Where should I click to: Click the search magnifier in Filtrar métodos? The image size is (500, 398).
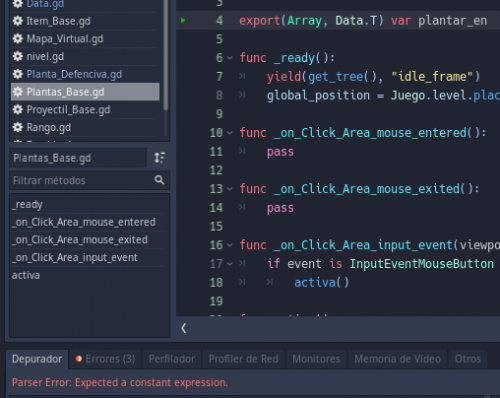point(159,180)
